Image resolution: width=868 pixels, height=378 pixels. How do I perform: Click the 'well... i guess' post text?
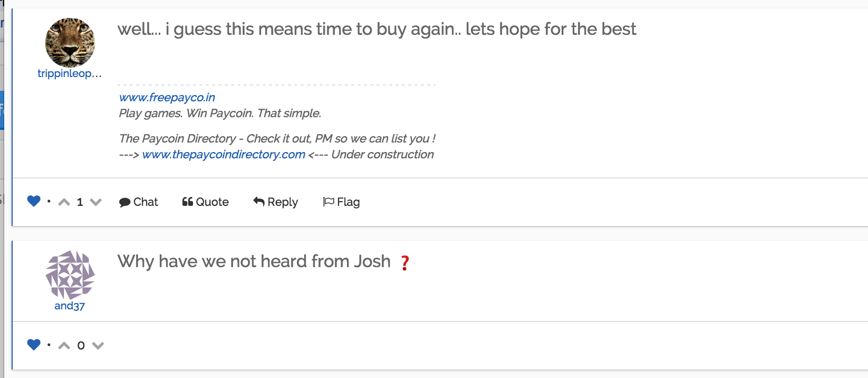tap(377, 29)
